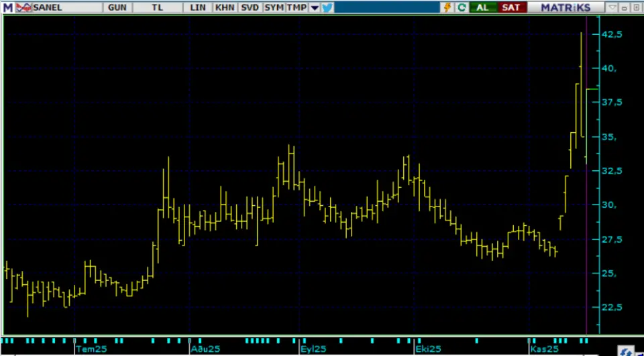The width and height of the screenshot is (644, 356).
Task: Toggle LIN linear scale mode
Action: pyautogui.click(x=198, y=7)
